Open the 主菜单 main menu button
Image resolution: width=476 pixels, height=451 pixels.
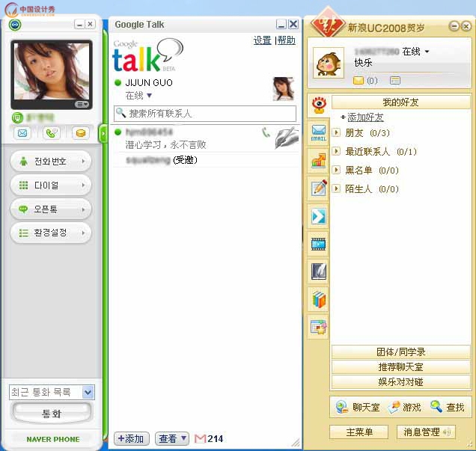coord(359,432)
